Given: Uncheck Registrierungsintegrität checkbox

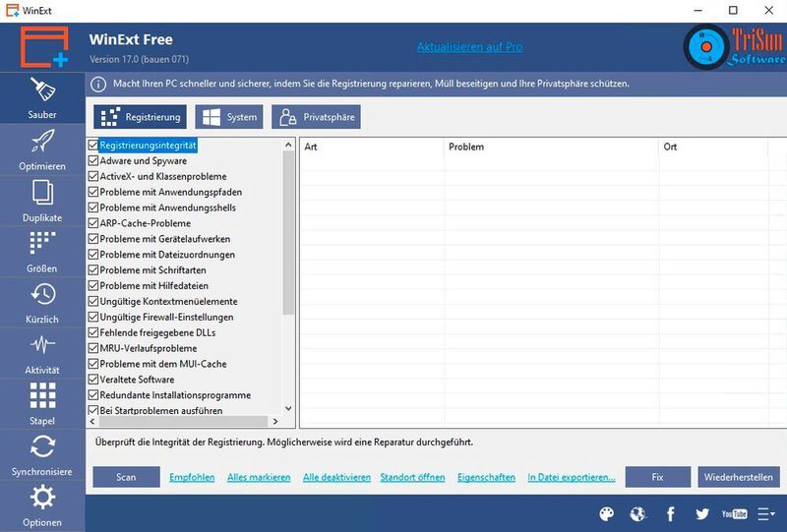Looking at the screenshot, I should (x=92, y=145).
